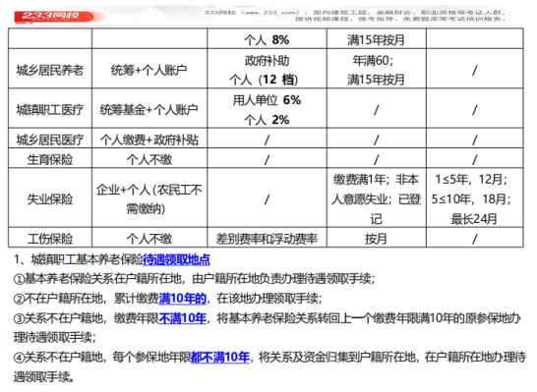Click the 满10年的 highlighted link
This screenshot has width=537, height=392.
(x=183, y=299)
